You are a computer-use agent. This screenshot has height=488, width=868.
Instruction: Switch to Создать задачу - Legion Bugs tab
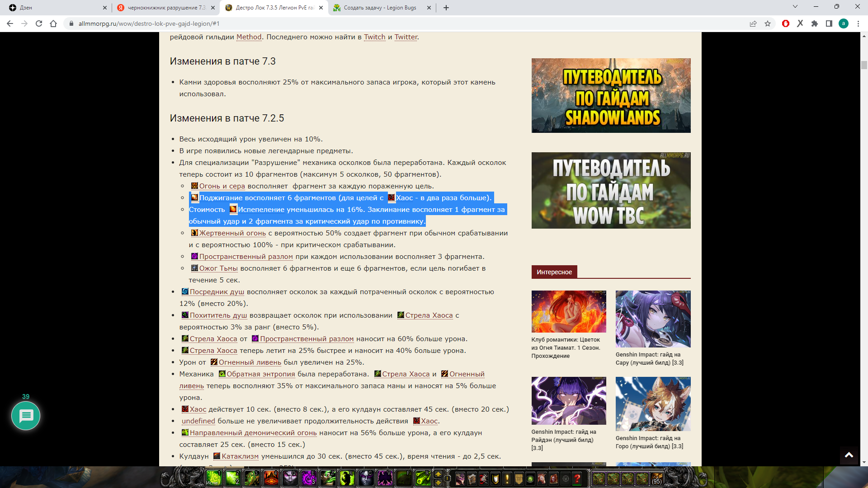(x=379, y=8)
